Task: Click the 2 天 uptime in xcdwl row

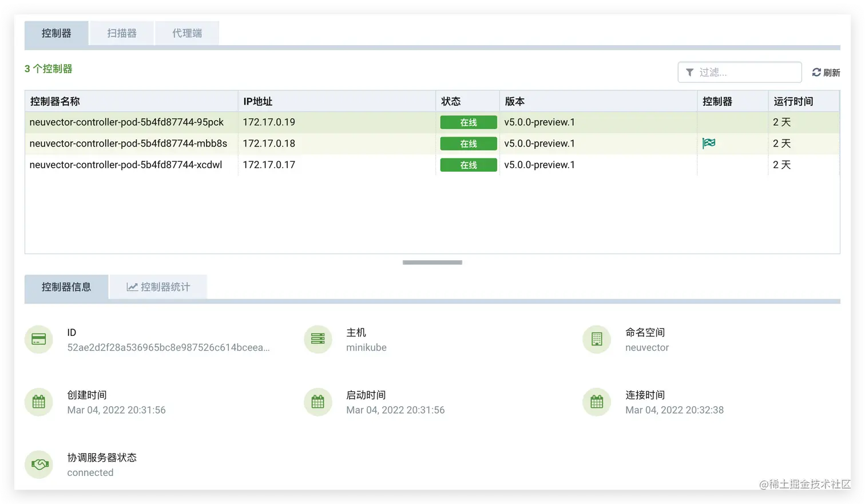Action: point(781,165)
